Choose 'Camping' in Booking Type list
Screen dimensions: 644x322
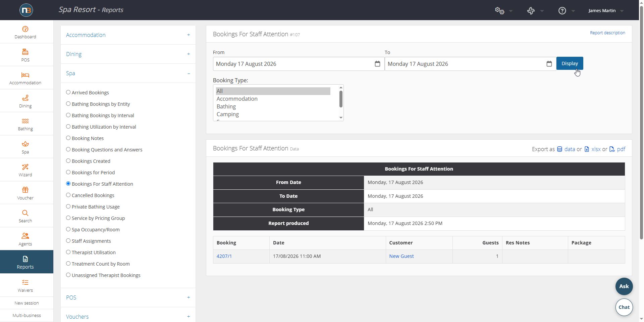(x=273, y=114)
